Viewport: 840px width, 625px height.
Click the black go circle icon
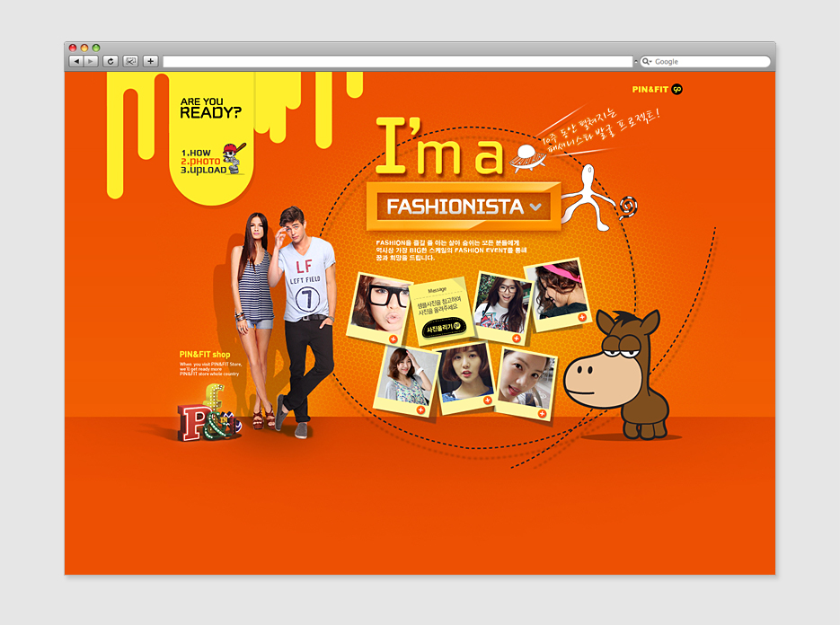click(677, 90)
